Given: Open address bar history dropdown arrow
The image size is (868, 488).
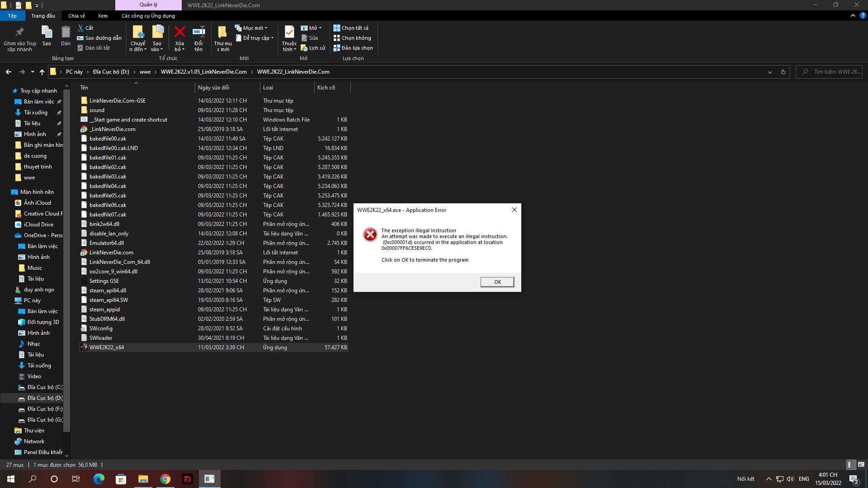Looking at the screenshot, I should tap(769, 72).
